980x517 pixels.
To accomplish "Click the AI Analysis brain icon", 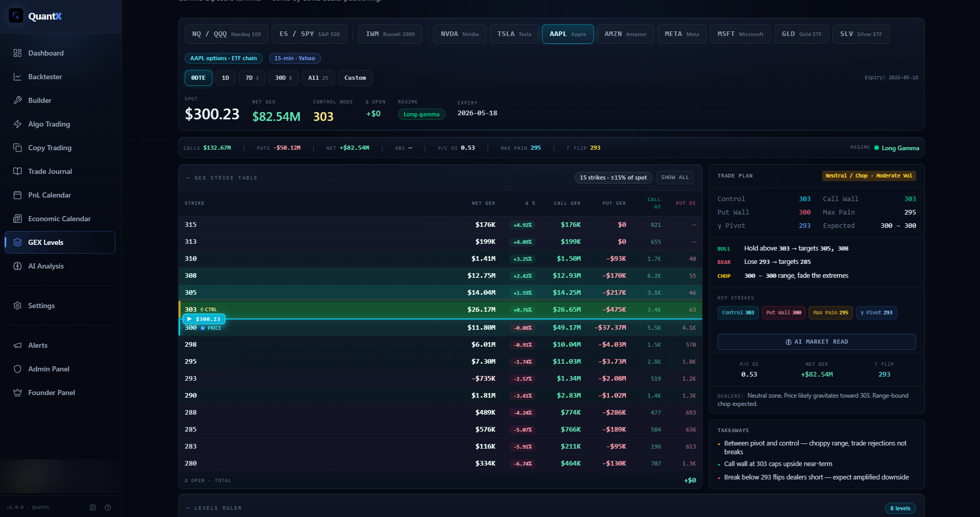I will (x=17, y=266).
